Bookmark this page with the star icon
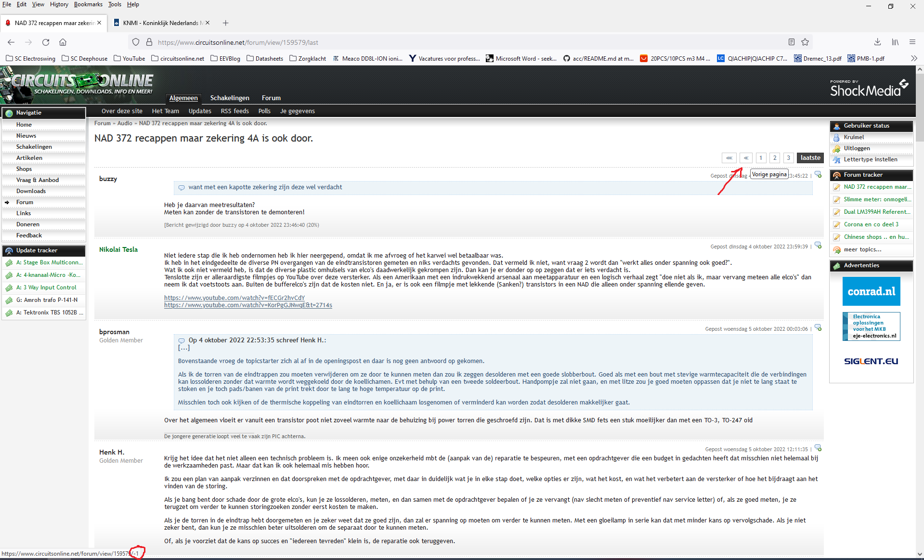 (x=805, y=42)
